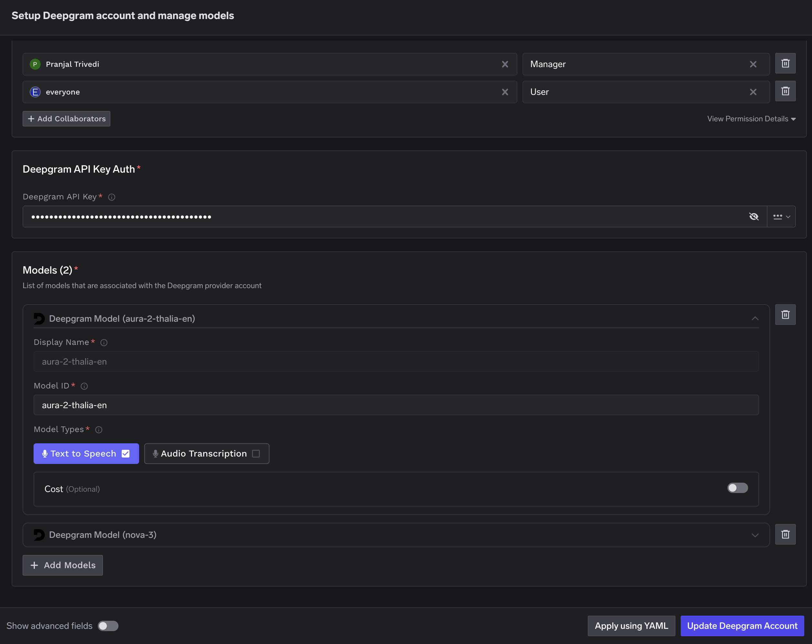The width and height of the screenshot is (812, 644).
Task: Click the Add Collaborators button
Action: coord(66,119)
